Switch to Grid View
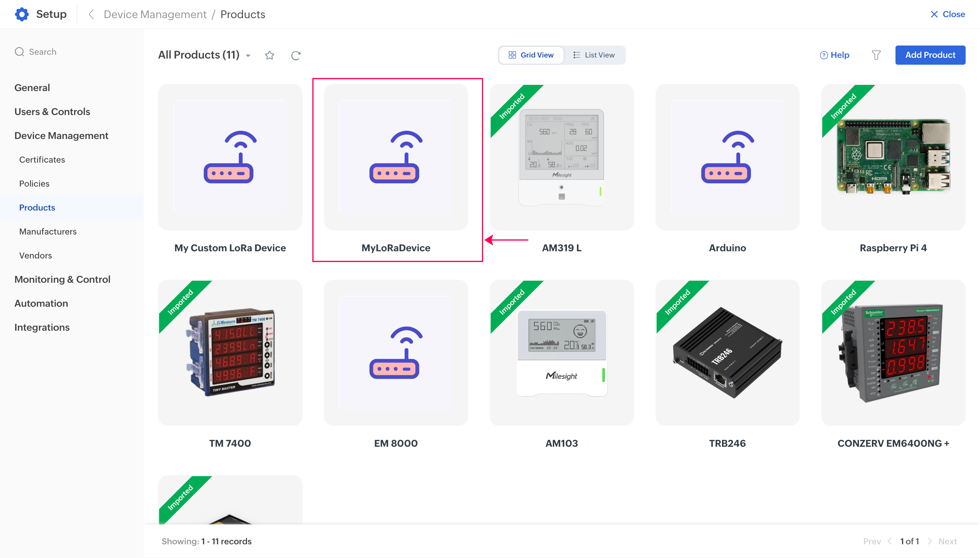Image resolution: width=980 pixels, height=558 pixels. click(x=530, y=55)
